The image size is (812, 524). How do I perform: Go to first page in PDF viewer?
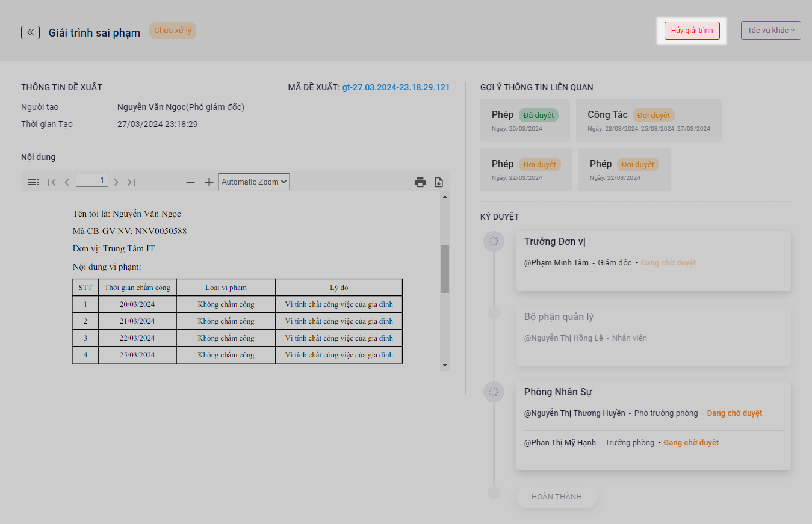click(52, 182)
